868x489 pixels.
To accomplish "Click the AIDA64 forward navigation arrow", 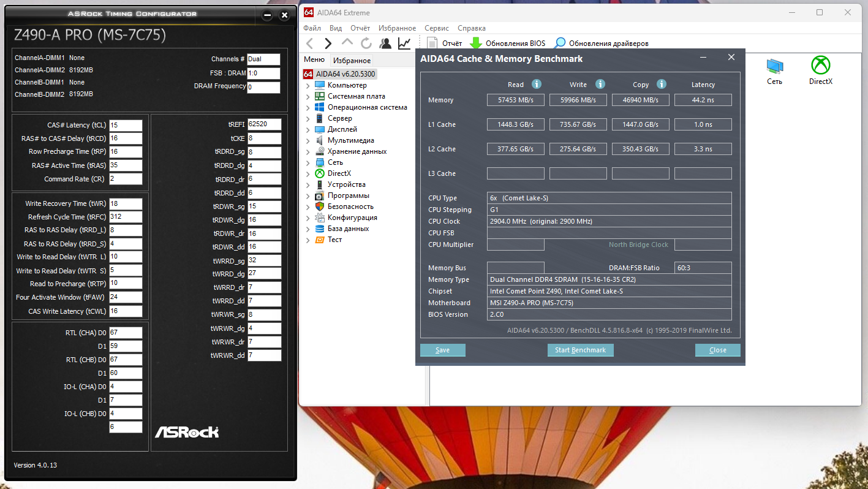I will [x=328, y=44].
